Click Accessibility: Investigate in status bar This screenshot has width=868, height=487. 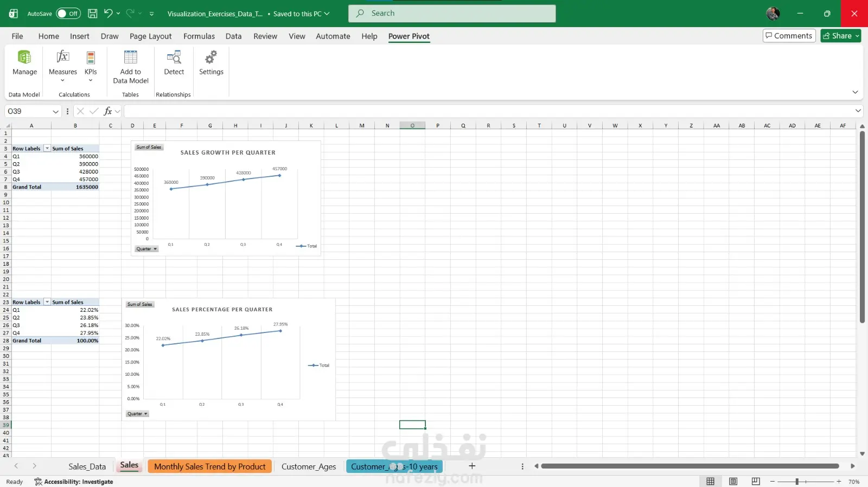[x=74, y=482]
